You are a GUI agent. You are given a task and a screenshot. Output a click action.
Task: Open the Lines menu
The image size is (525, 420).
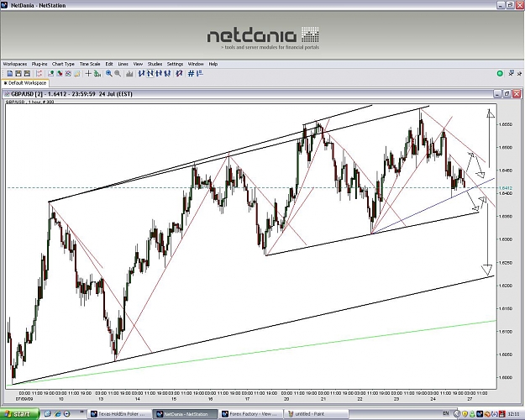click(x=123, y=64)
